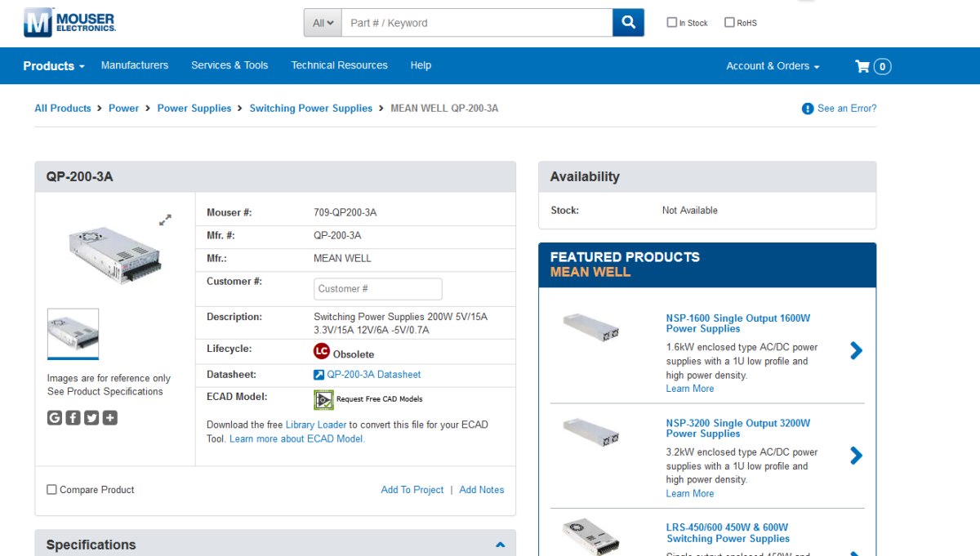Go to Power breadcrumb link

(x=124, y=109)
